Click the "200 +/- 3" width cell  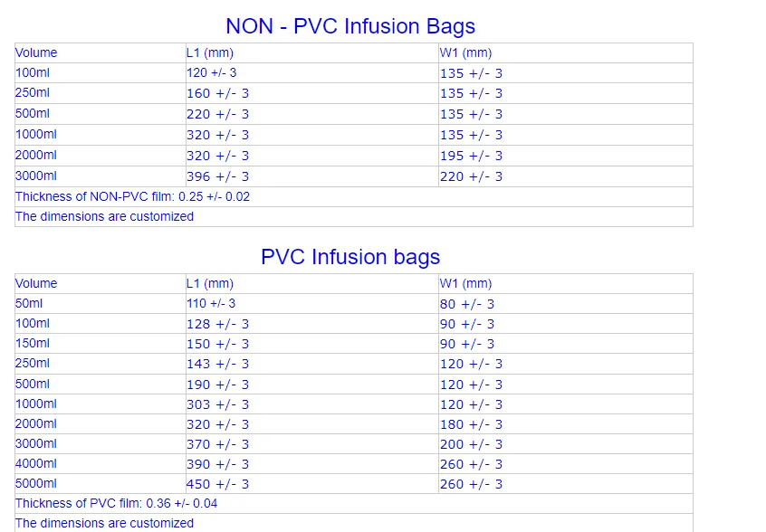point(471,444)
